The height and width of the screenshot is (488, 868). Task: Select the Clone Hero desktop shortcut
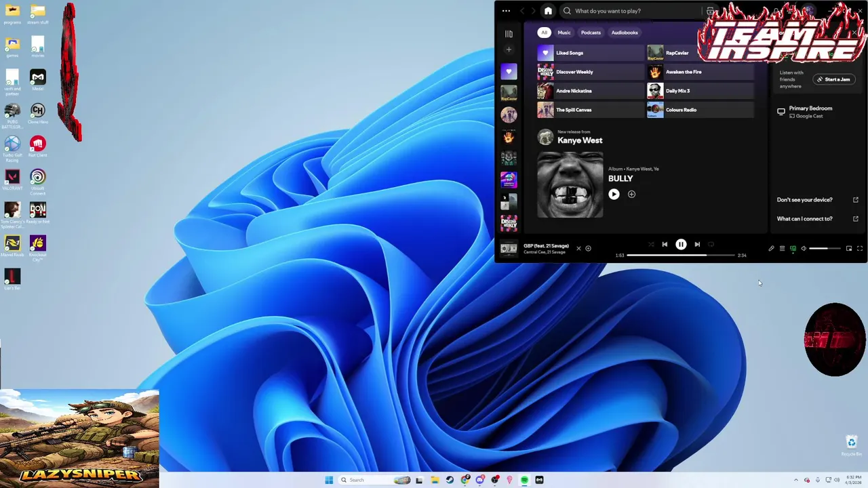pyautogui.click(x=37, y=114)
